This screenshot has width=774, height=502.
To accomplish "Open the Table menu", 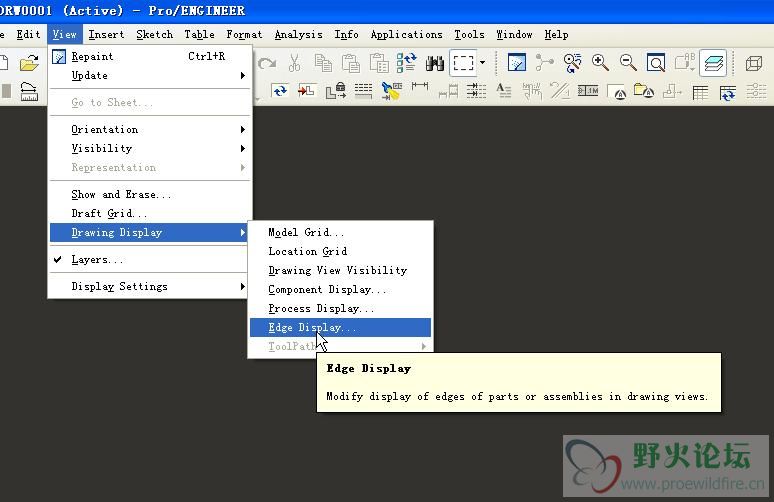I will pyautogui.click(x=199, y=35).
